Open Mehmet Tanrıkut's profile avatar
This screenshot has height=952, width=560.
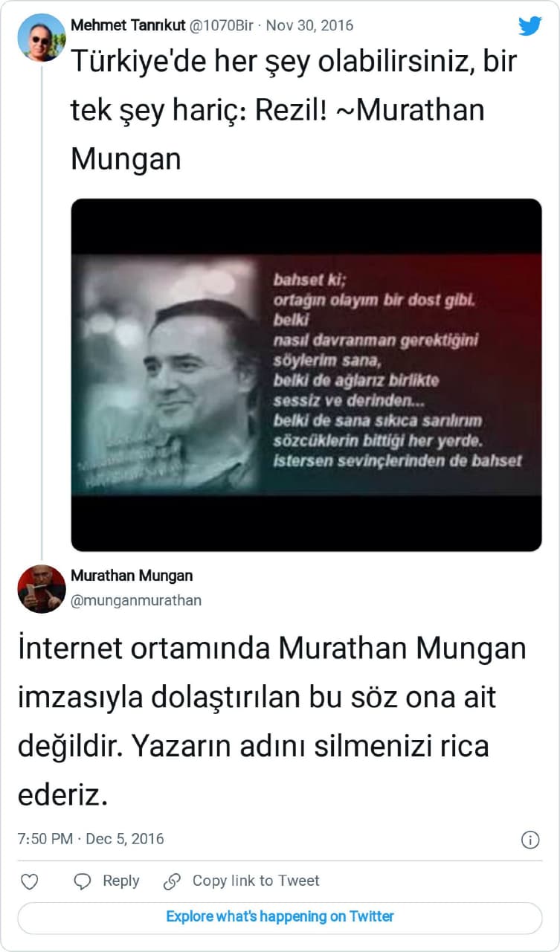click(42, 37)
